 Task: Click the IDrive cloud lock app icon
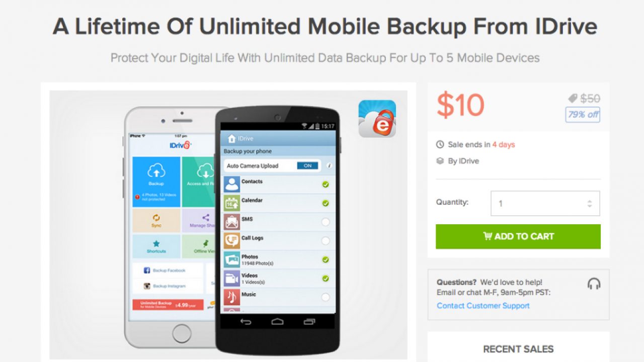point(377,119)
